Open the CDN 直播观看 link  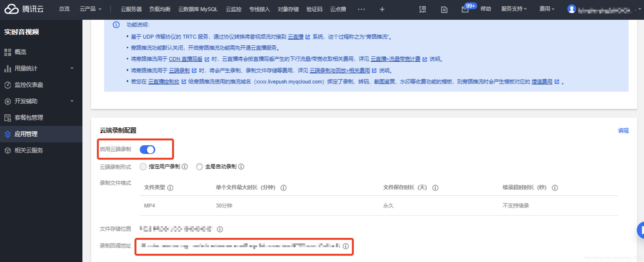click(x=186, y=59)
